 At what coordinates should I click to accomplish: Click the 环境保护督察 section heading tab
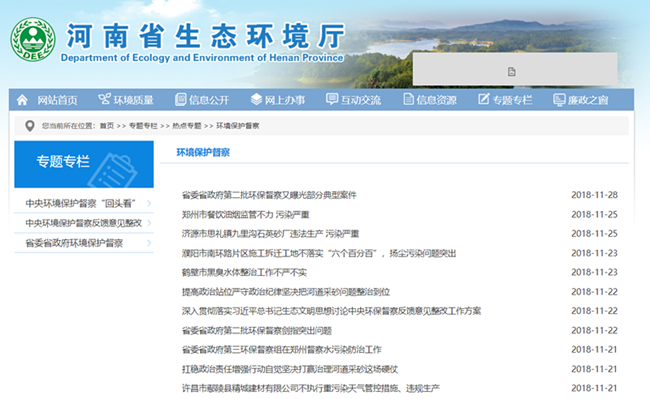[203, 152]
